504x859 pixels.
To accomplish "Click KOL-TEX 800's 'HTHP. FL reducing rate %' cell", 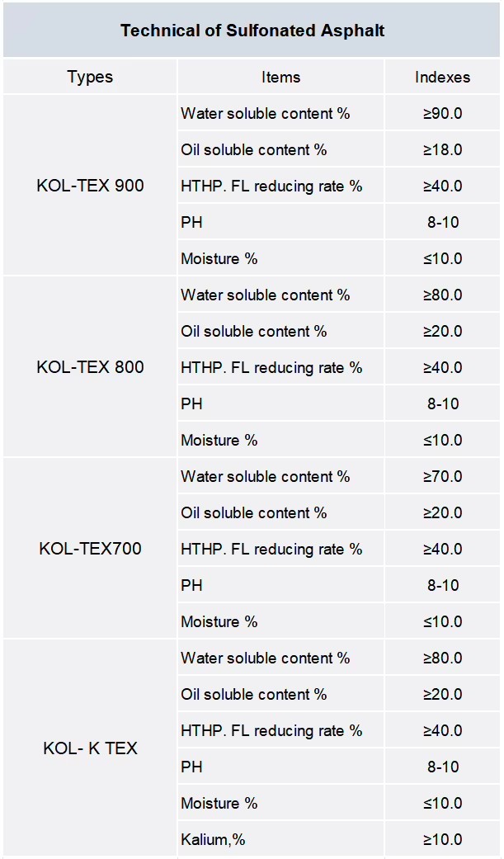I will click(280, 367).
